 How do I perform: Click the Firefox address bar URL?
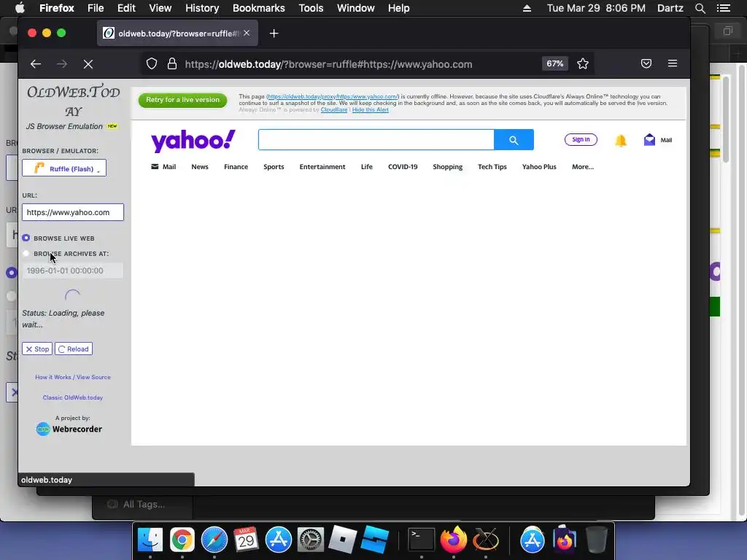[328, 64]
